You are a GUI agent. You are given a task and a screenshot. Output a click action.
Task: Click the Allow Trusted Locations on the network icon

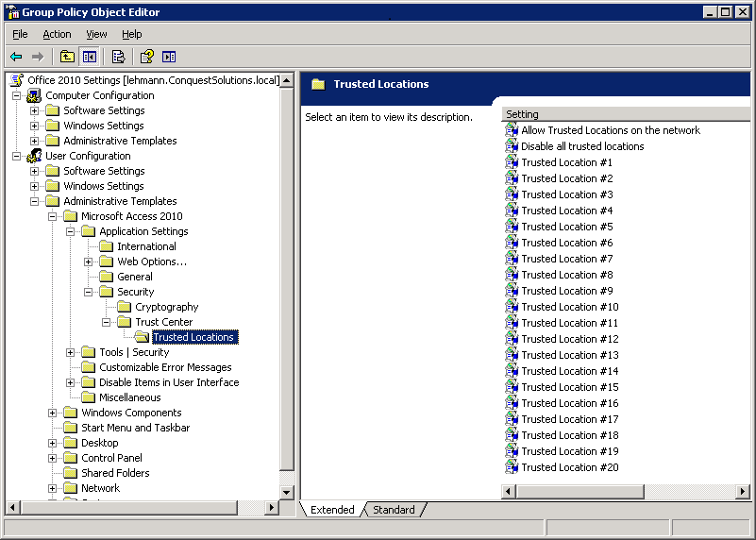click(512, 130)
